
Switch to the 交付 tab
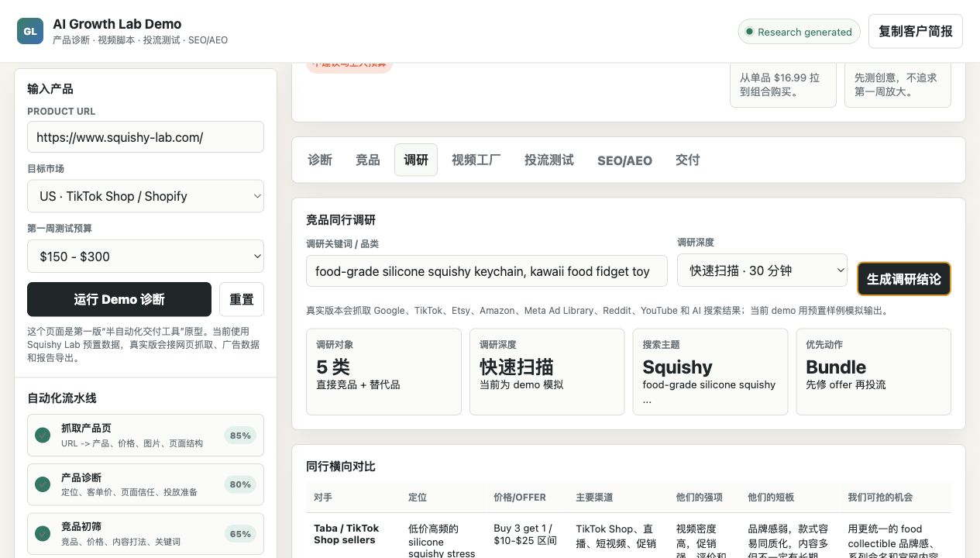click(688, 160)
